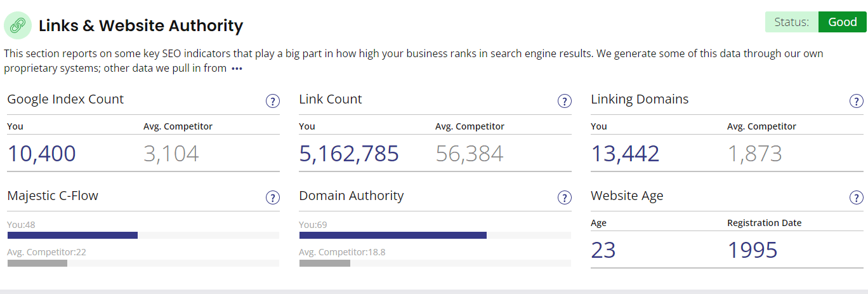Screen dimensions: 868x294
Task: Open help for Website Age
Action: 856,198
